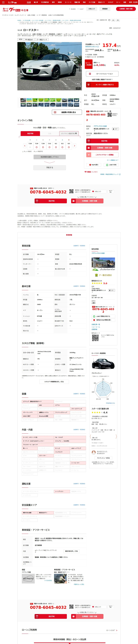Viewport: 138px width, 644px height.
Task: Copy address with コピー button in top sidebar
Action: pos(115,129)
